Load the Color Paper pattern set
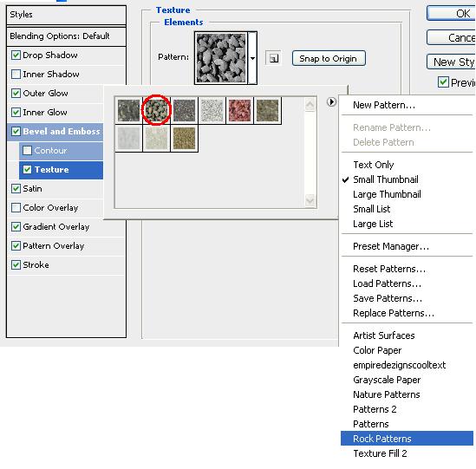The height and width of the screenshot is (469, 476). [x=377, y=350]
